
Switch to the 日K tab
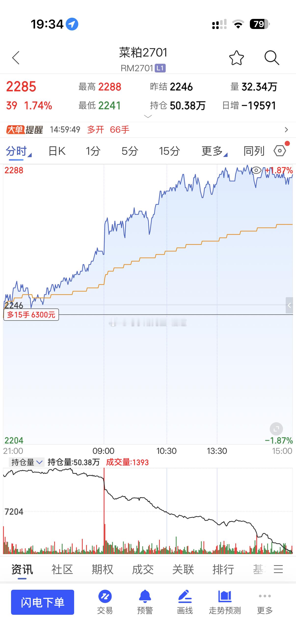coord(57,151)
